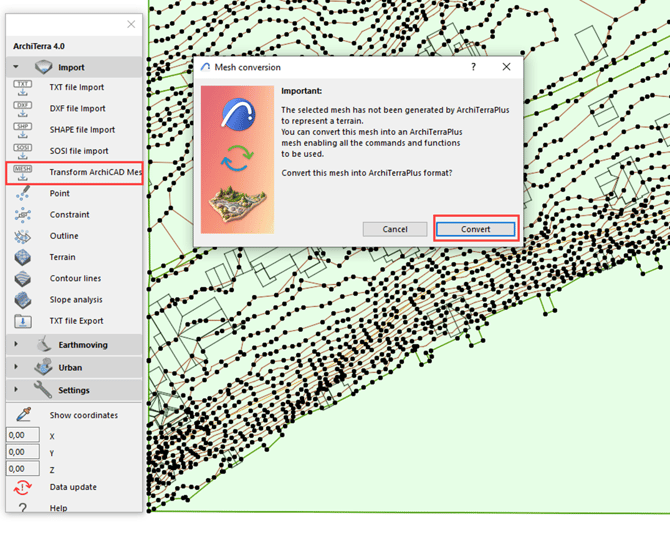The image size is (670, 536).
Task: Click Transform ArchiCAD Mesh icon
Action: [x=23, y=172]
